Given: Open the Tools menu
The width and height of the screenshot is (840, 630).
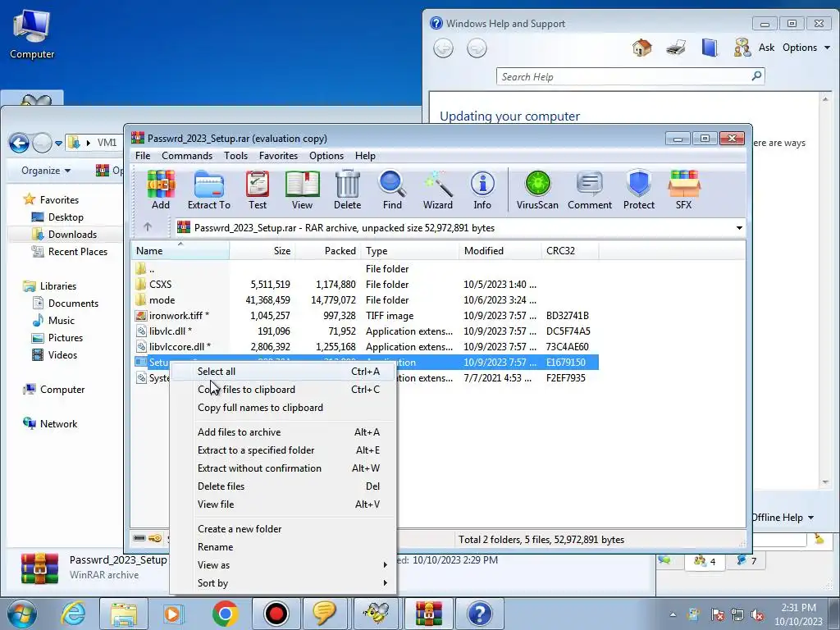Looking at the screenshot, I should 235,156.
